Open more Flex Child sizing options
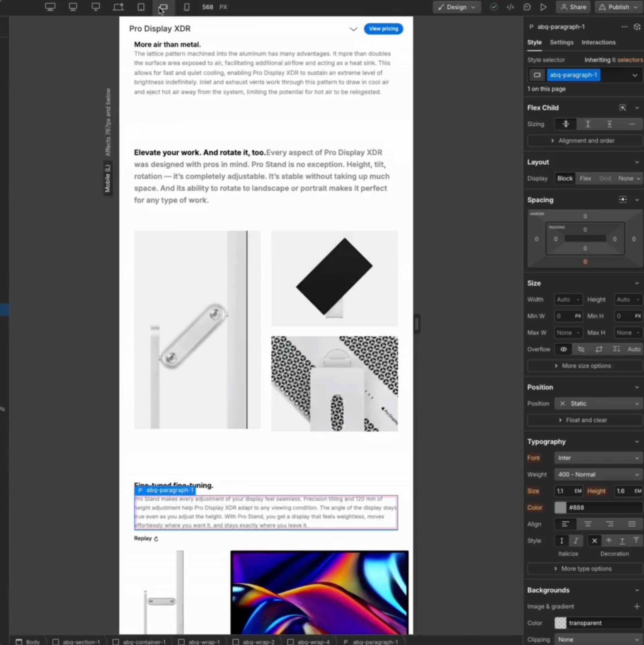Image resolution: width=644 pixels, height=645 pixels. (x=632, y=124)
